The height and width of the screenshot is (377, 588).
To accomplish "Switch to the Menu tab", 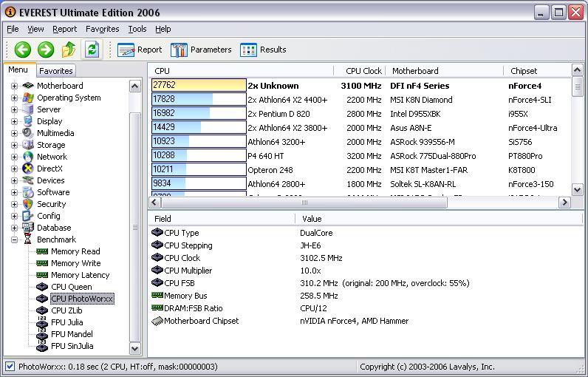I will (x=18, y=69).
